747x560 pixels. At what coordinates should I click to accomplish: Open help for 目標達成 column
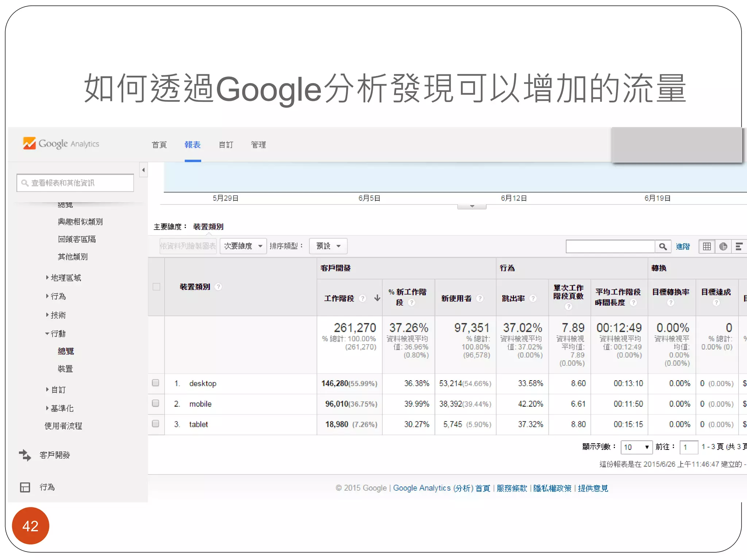(x=716, y=303)
